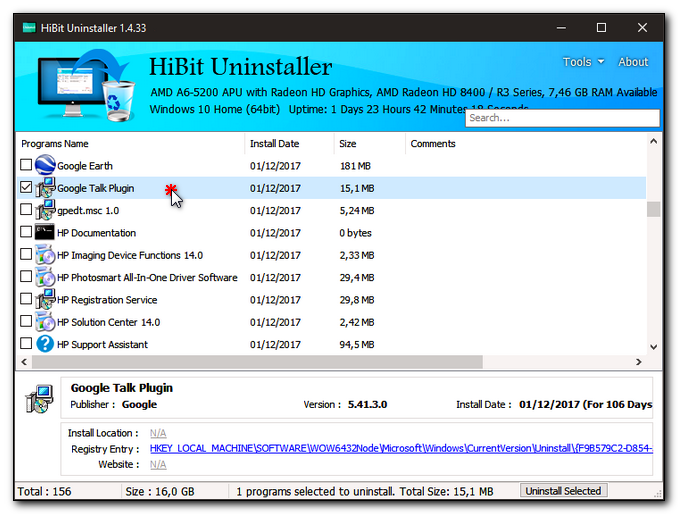
Task: Open the HKEY_LOCAL_MACHINE registry entry link
Action: pos(401,449)
